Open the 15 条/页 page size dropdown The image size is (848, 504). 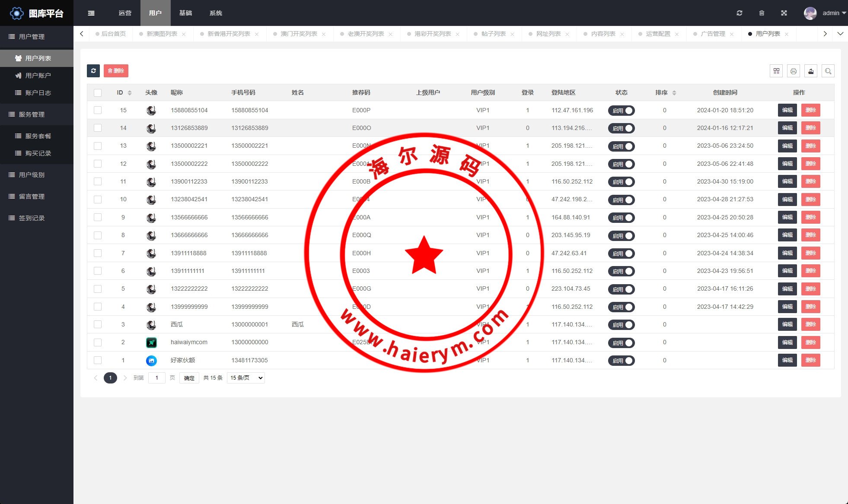click(246, 378)
